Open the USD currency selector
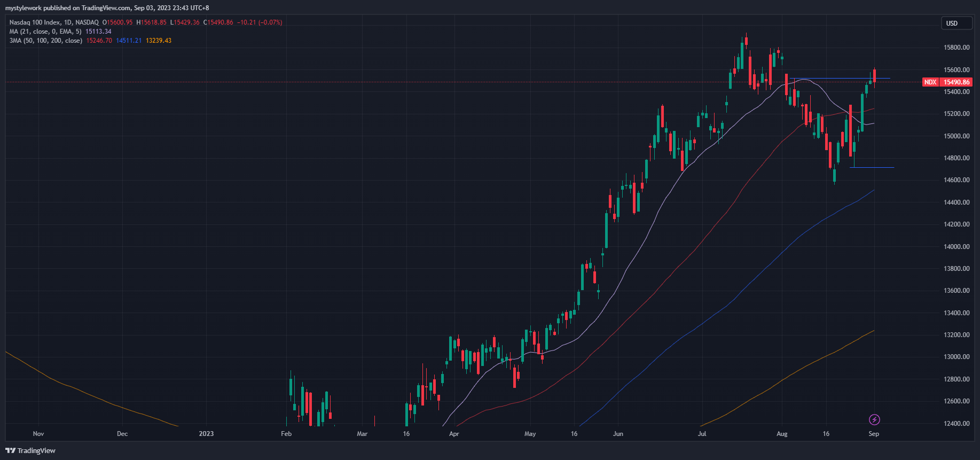The width and height of the screenshot is (980, 460). pos(956,23)
